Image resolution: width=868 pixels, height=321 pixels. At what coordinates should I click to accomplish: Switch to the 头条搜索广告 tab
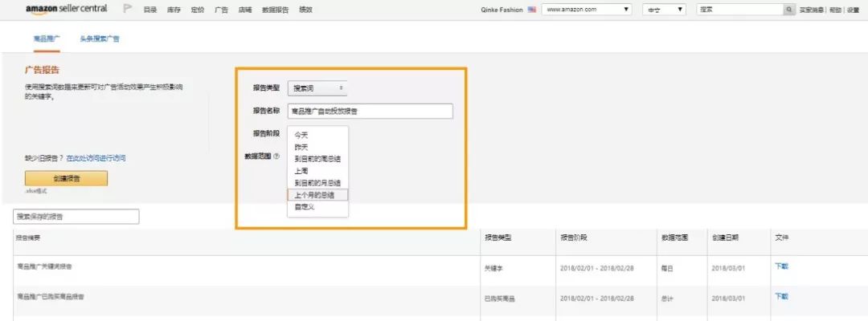point(100,39)
